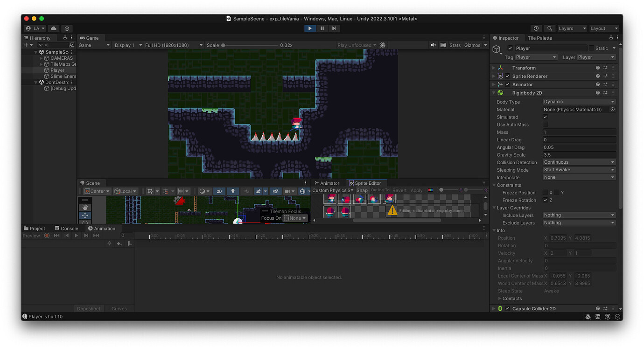Open the Sleeping Mode dropdown
Viewport: 644px width, 348px height.
(579, 170)
